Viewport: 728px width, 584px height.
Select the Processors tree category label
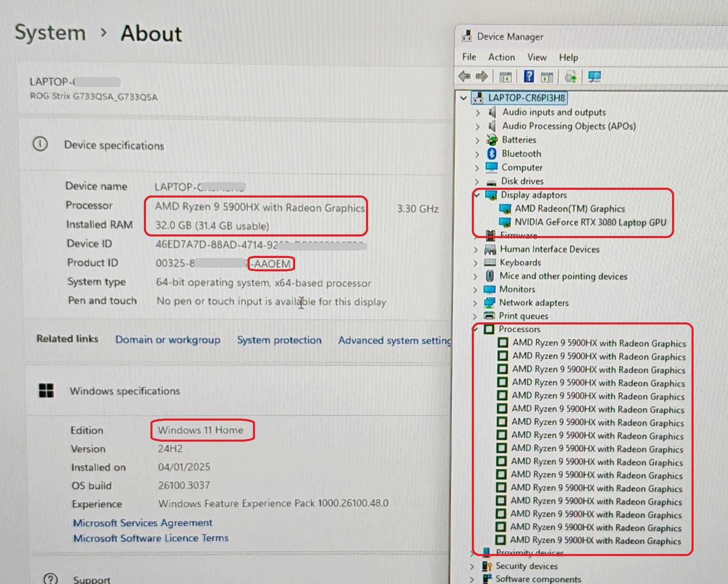click(519, 329)
